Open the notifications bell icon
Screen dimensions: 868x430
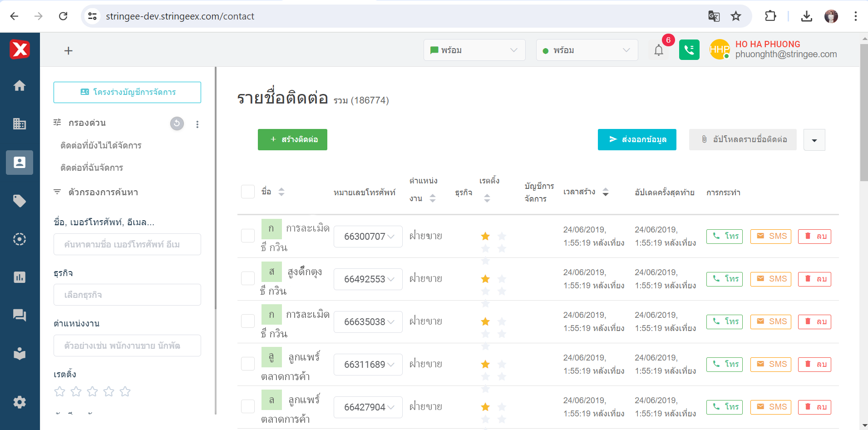pos(659,50)
